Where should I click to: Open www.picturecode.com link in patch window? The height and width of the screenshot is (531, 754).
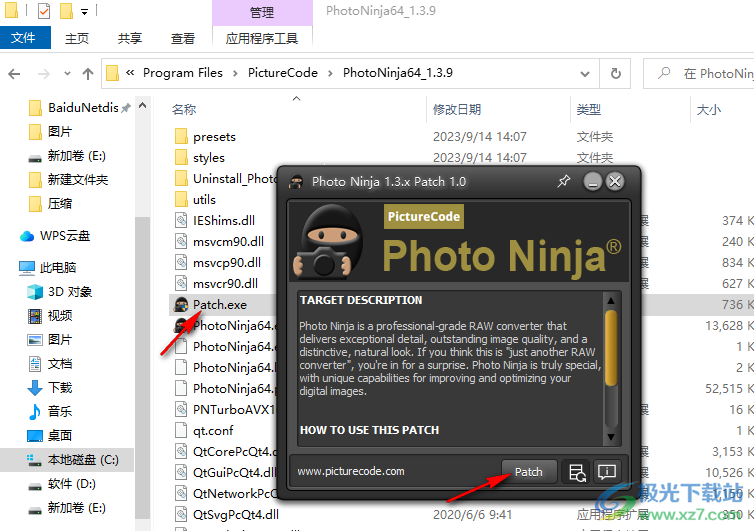click(351, 471)
